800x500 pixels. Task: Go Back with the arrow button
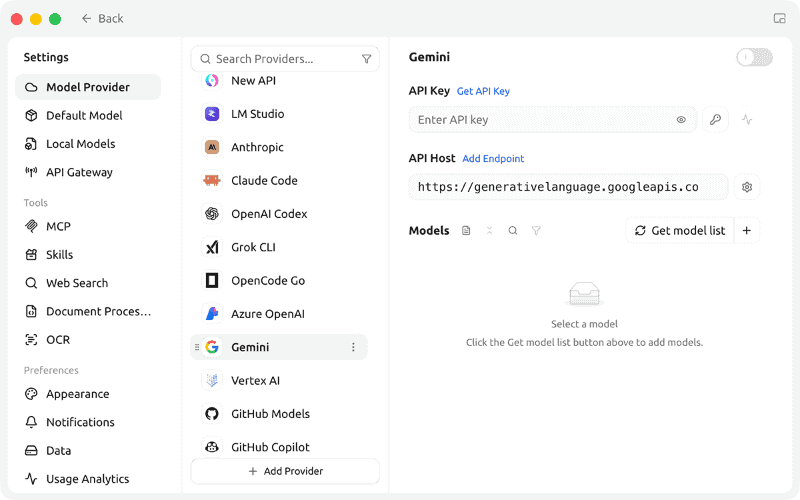click(x=103, y=19)
